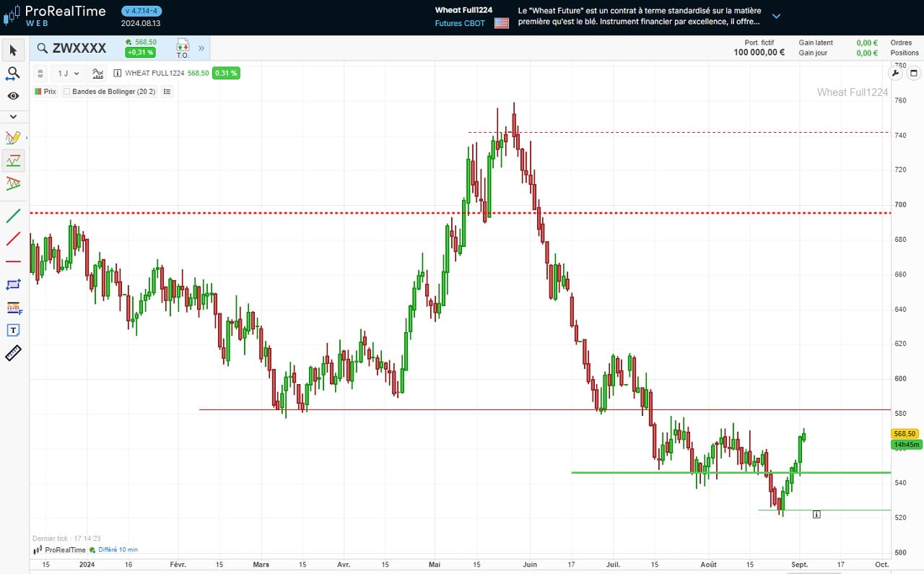The image size is (924, 574).
Task: Pick the red diagonal line tool
Action: pyautogui.click(x=13, y=238)
